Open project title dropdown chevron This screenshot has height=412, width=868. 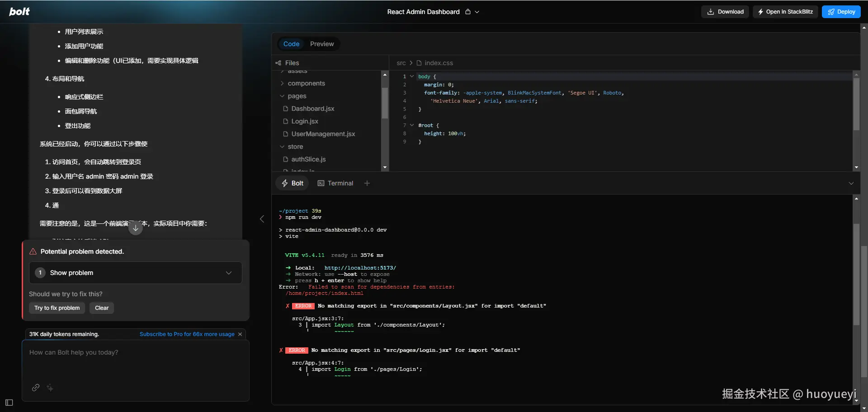477,12
